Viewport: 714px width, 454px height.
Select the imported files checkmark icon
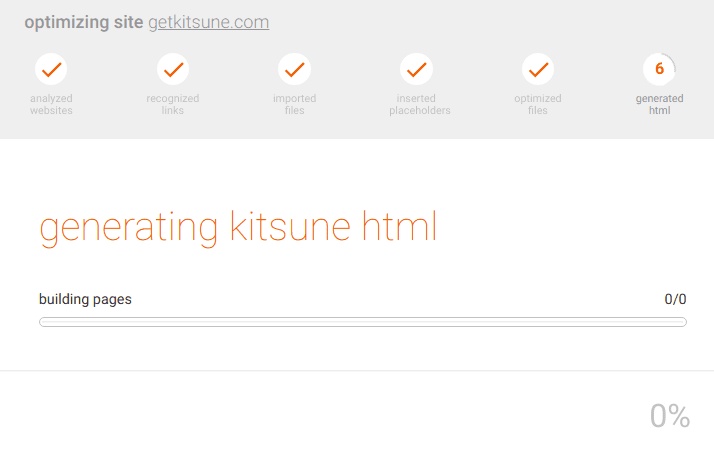294,69
